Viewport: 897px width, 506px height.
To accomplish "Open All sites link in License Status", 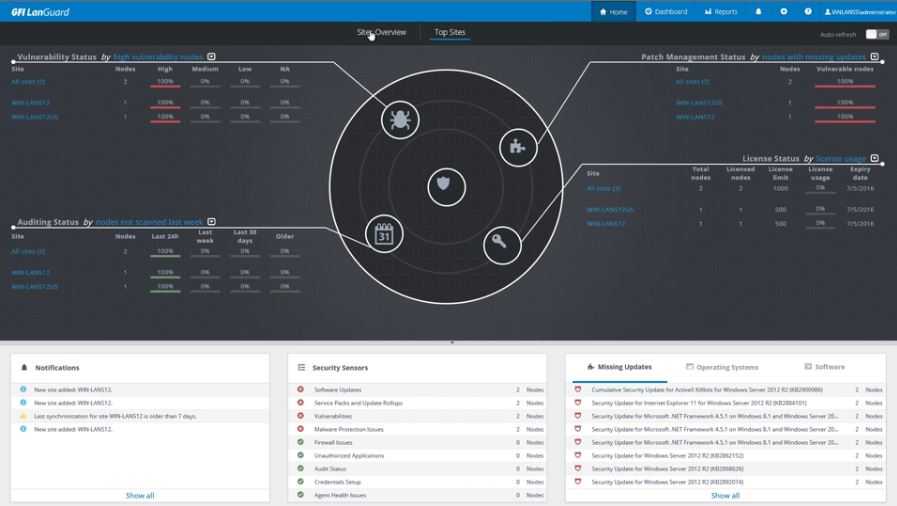I will (603, 188).
